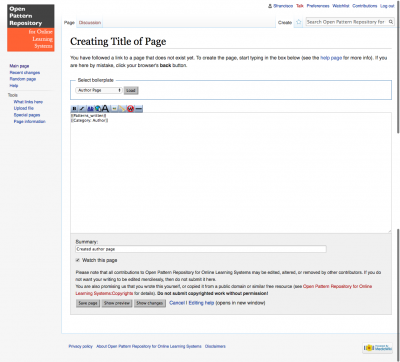Insert a level 2 headline
This screenshot has width=400, height=362.
105,109
